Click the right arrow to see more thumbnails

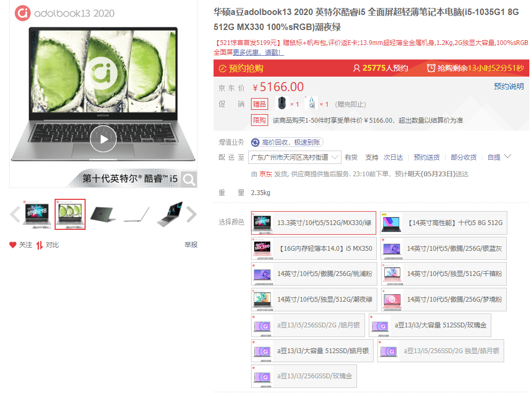[192, 214]
